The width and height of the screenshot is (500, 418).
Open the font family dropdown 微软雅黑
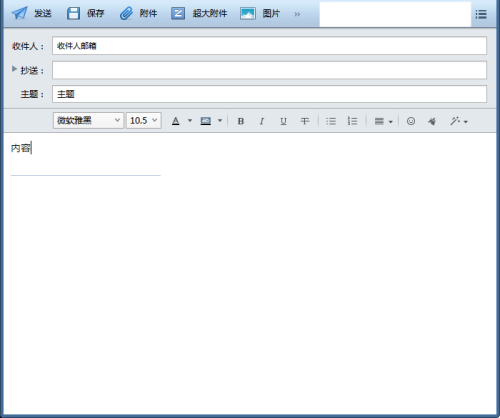[88, 120]
